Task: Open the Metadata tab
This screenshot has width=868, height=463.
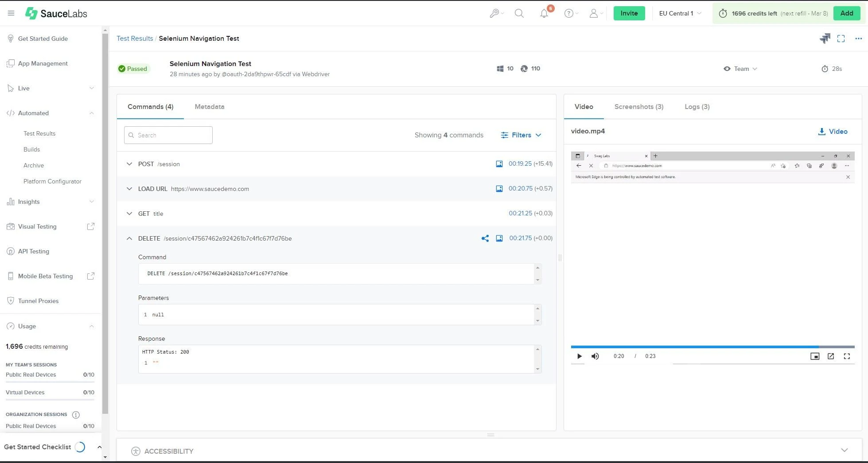Action: [209, 106]
